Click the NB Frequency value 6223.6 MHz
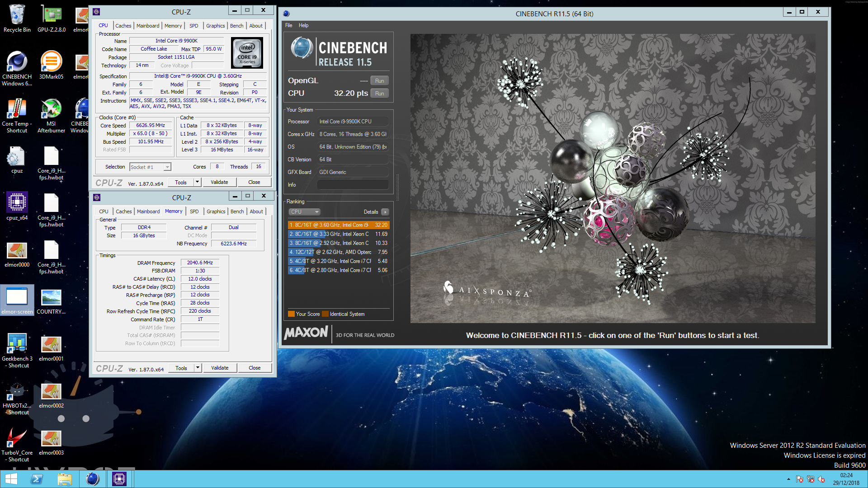The height and width of the screenshot is (488, 868). [234, 244]
